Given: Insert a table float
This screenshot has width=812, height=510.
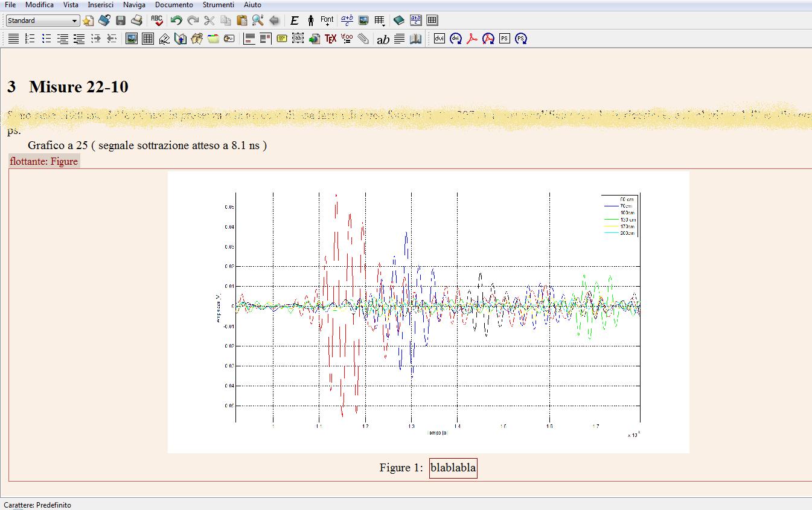Looking at the screenshot, I should pyautogui.click(x=148, y=39).
